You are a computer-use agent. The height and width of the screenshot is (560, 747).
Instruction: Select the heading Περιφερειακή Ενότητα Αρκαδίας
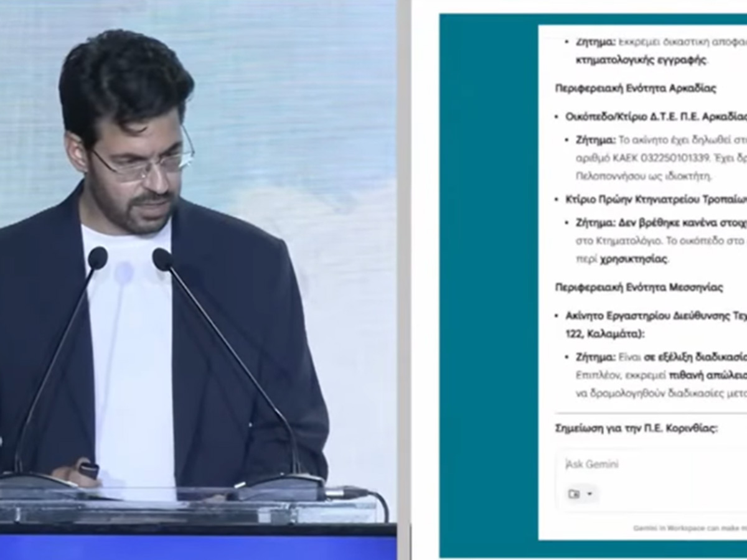pyautogui.click(x=635, y=88)
